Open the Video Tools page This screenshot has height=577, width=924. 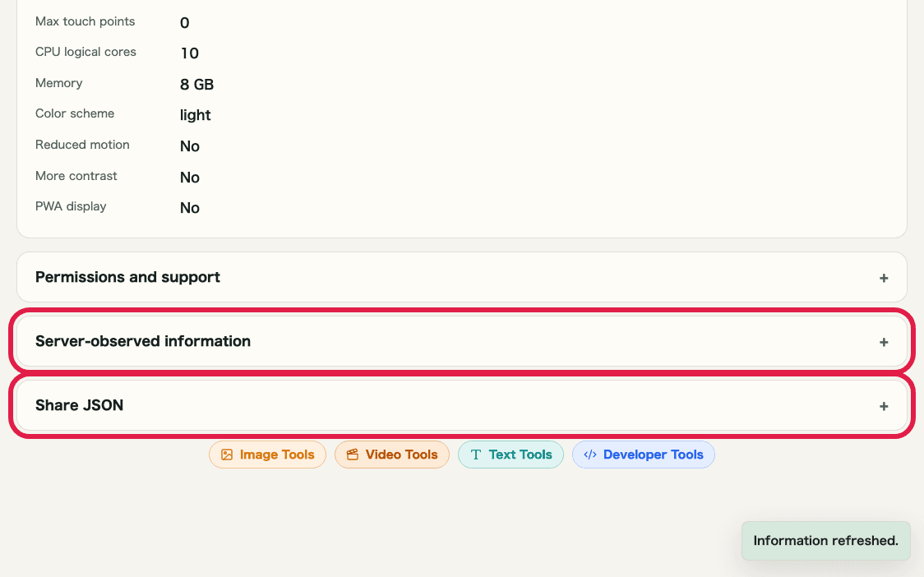[x=392, y=454]
